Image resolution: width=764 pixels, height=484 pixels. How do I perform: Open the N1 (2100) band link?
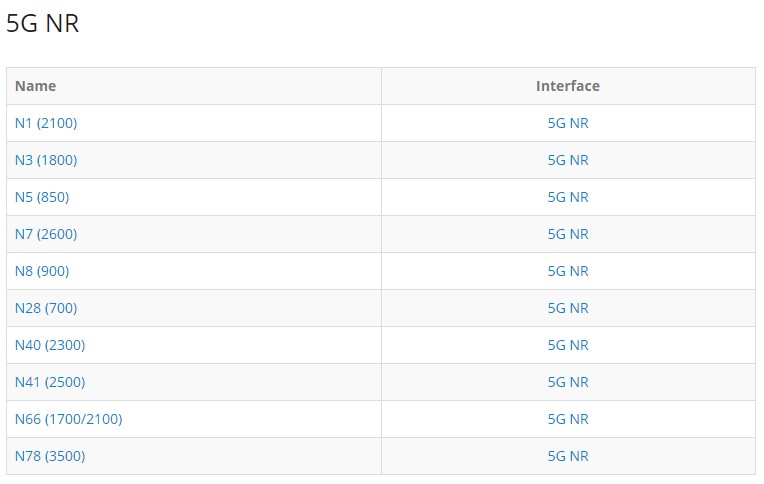[46, 123]
